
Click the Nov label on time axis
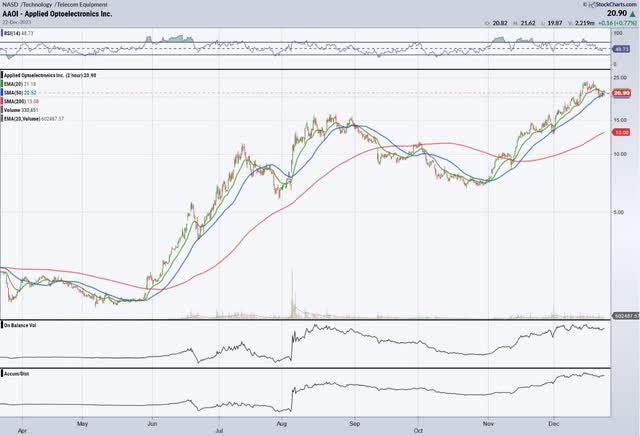click(x=488, y=424)
